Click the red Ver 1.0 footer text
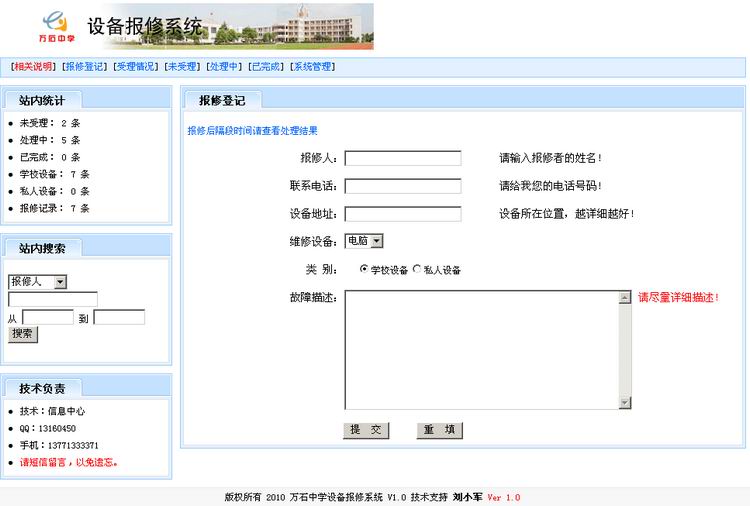 click(x=504, y=497)
